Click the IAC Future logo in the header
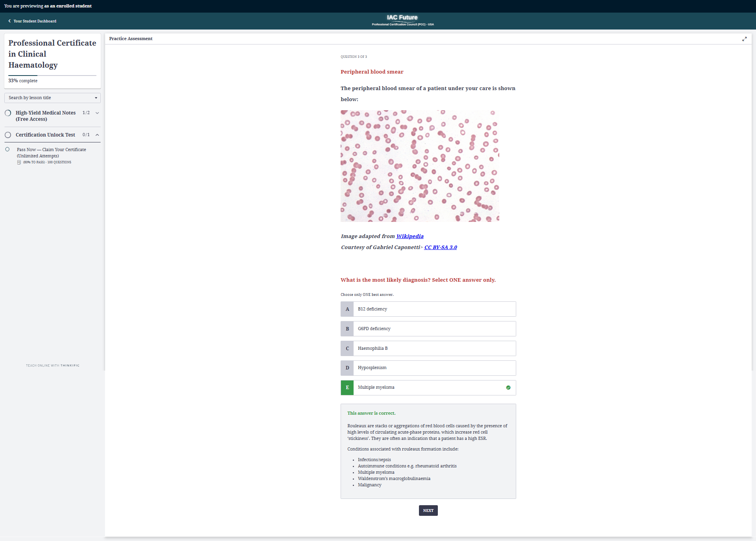756x541 pixels. (402, 20)
